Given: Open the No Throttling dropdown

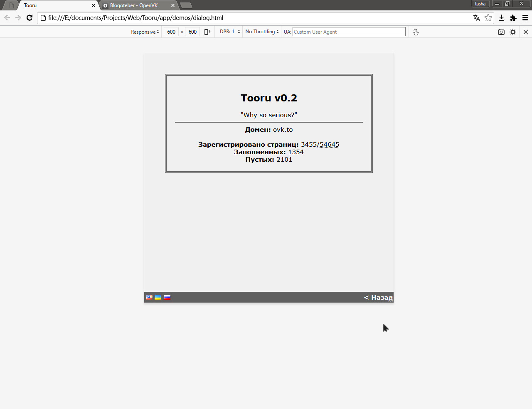Looking at the screenshot, I should click(262, 32).
